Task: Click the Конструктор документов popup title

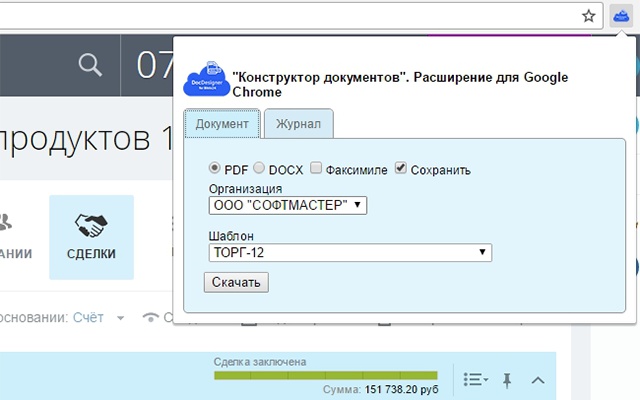Action: pos(400,84)
